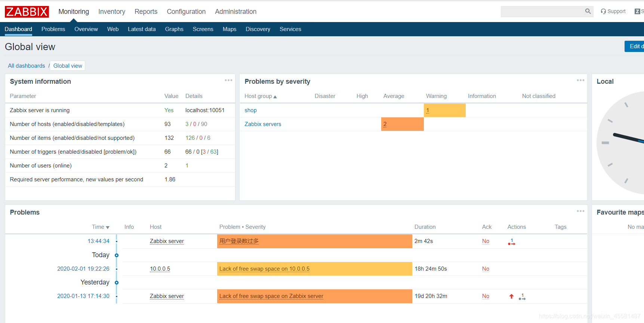Click Average count cell for Zabbix servers
644x323 pixels.
click(x=403, y=124)
